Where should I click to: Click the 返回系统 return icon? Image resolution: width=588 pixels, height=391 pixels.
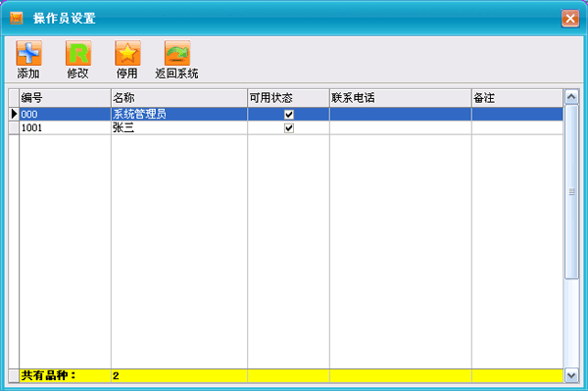(177, 53)
